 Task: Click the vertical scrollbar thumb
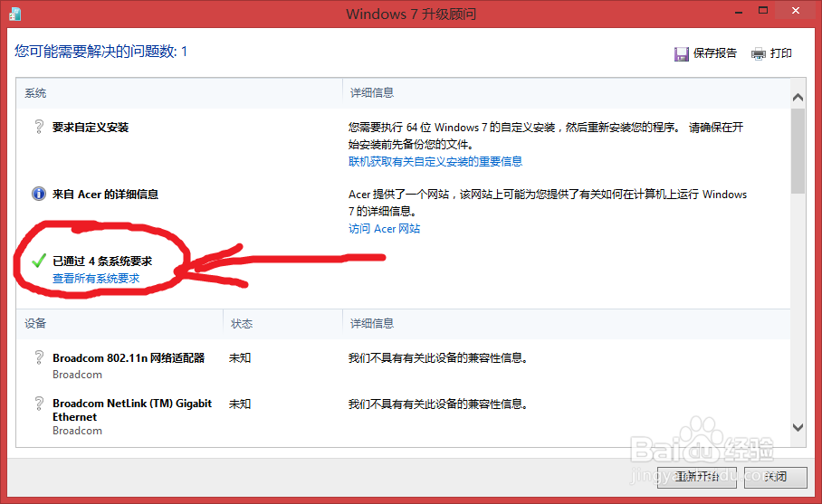(x=798, y=151)
